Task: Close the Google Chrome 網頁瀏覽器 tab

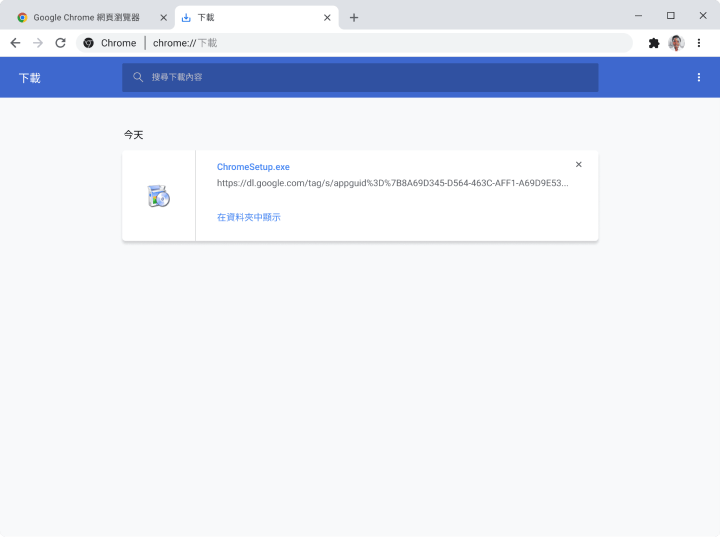Action: 164,17
